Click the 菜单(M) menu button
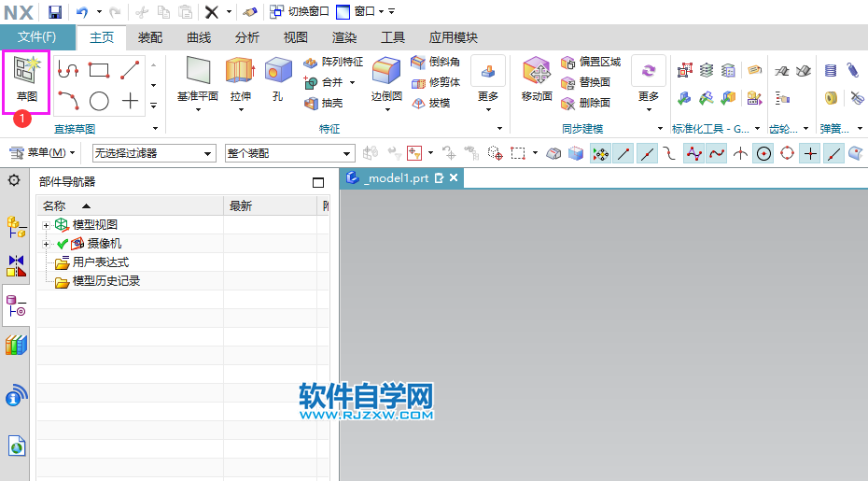 click(42, 152)
